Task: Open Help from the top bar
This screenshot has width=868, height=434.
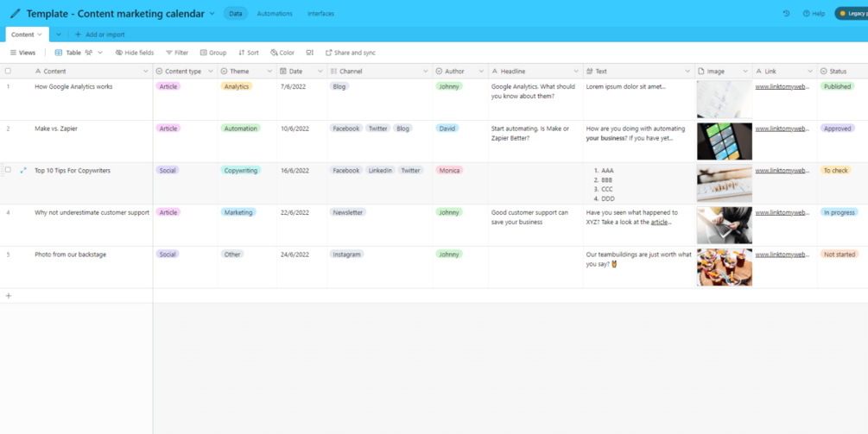Action: pyautogui.click(x=814, y=13)
